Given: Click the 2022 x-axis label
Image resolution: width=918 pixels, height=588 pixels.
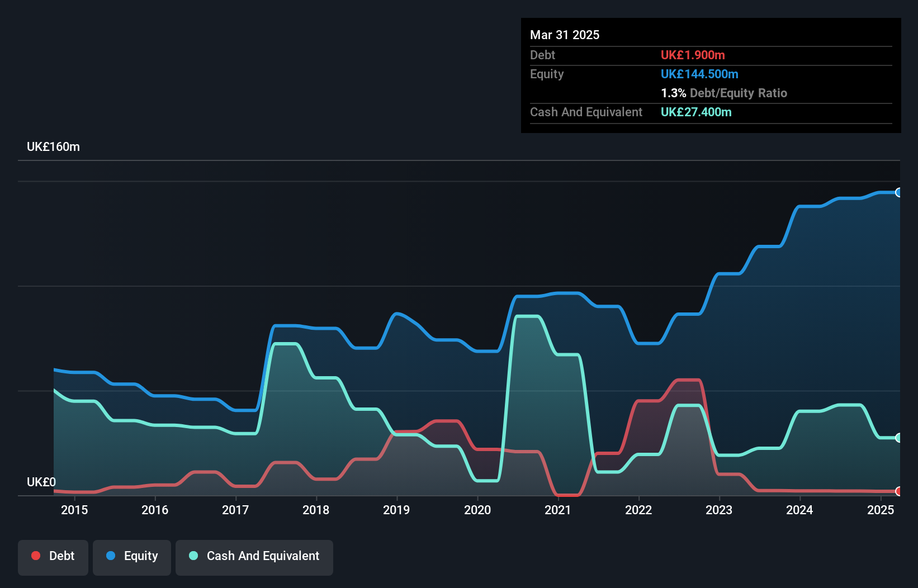Looking at the screenshot, I should click(638, 510).
